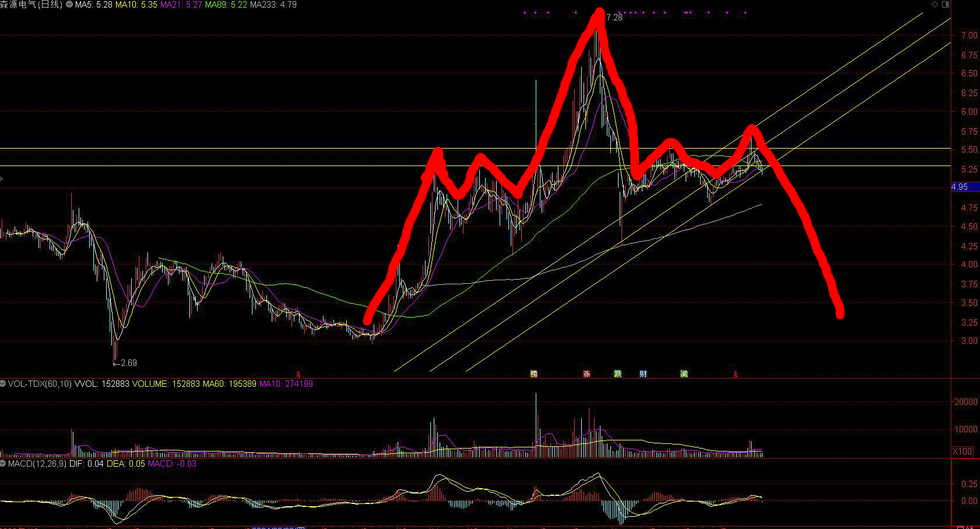The image size is (980, 529).
Task: Click the MA233: 4.79 indicator label
Action: [x=273, y=5]
